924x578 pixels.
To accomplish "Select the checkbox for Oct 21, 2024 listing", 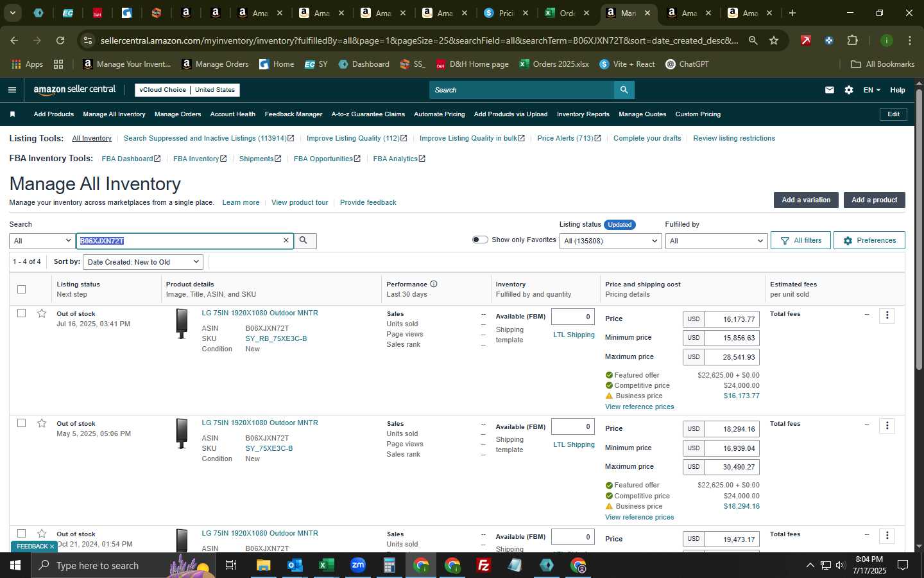I will (21, 534).
